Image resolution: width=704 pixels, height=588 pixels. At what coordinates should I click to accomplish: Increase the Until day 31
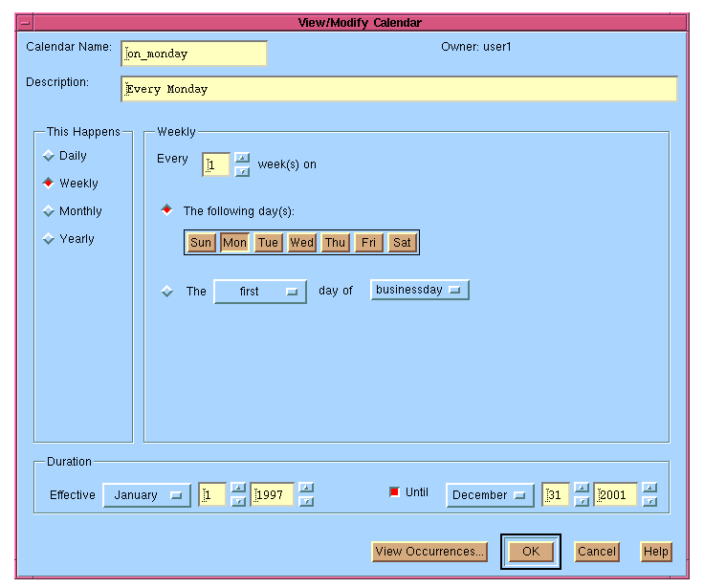point(582,488)
